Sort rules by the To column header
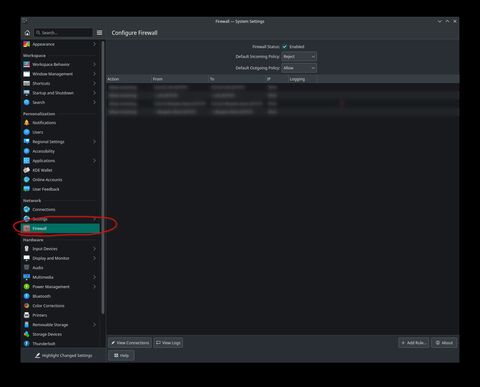Image resolution: width=480 pixels, height=387 pixels. pyautogui.click(x=237, y=79)
